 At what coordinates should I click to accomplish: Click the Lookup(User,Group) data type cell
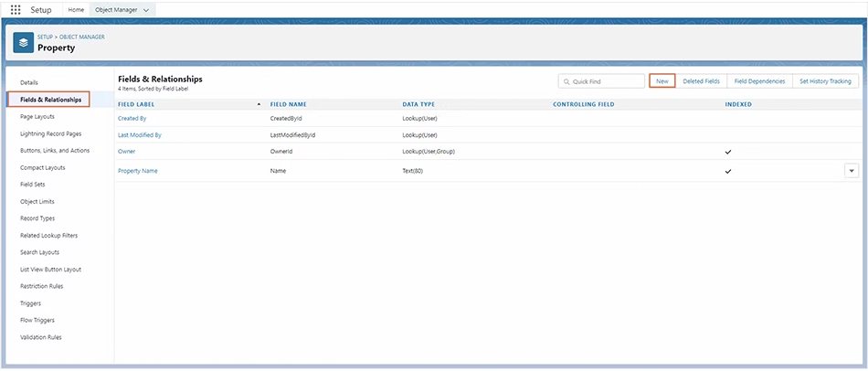(x=429, y=151)
